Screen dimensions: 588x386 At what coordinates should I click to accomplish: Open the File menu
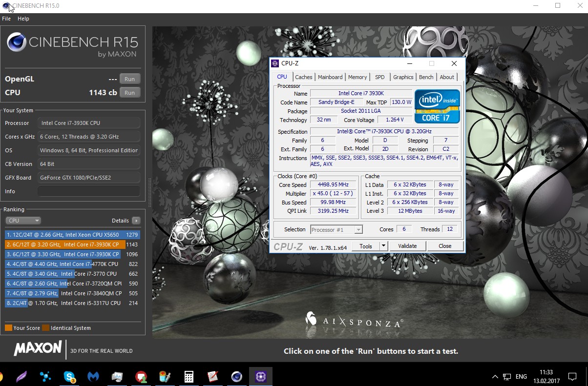[x=6, y=19]
